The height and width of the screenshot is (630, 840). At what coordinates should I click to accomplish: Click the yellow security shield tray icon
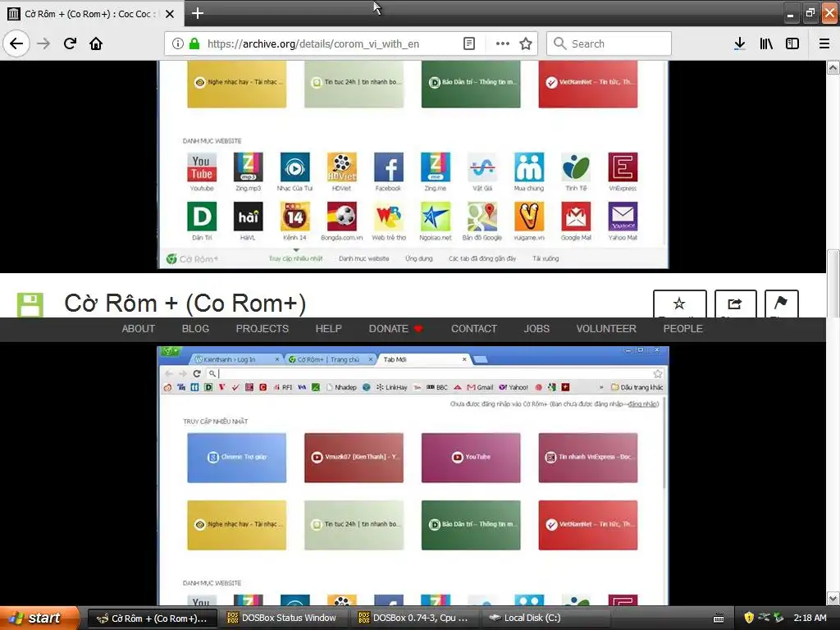[749, 618]
